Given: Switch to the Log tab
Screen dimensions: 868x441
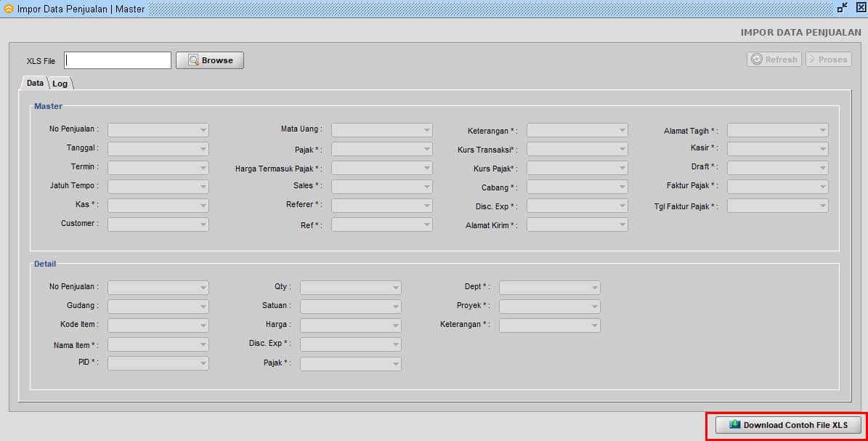Looking at the screenshot, I should [60, 84].
